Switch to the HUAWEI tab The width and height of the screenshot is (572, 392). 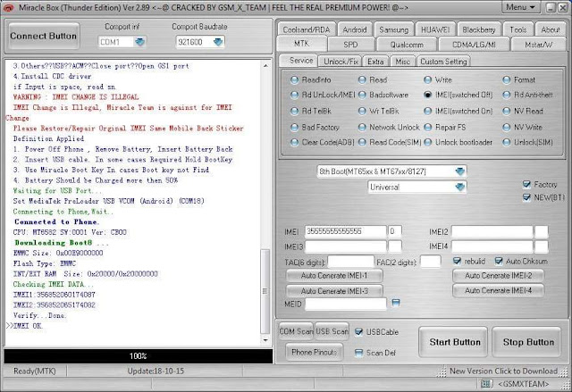pyautogui.click(x=435, y=29)
